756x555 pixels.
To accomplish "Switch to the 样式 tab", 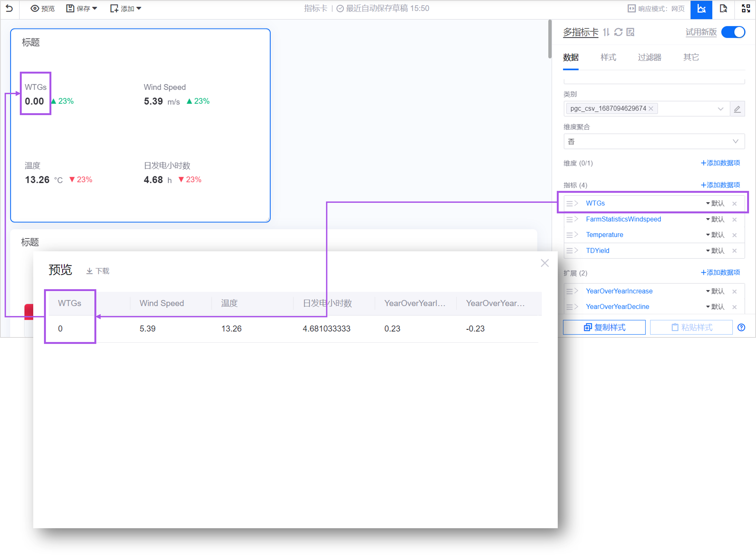I will [608, 58].
